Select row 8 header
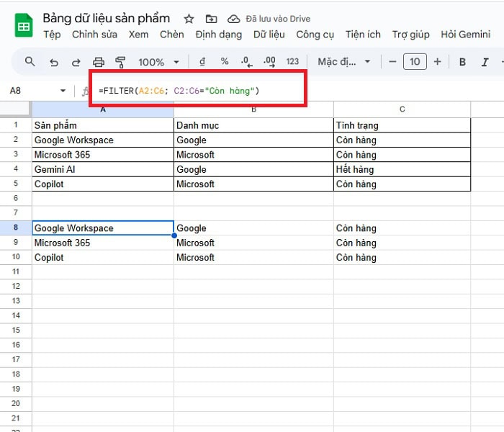504x432 pixels. tap(16, 228)
